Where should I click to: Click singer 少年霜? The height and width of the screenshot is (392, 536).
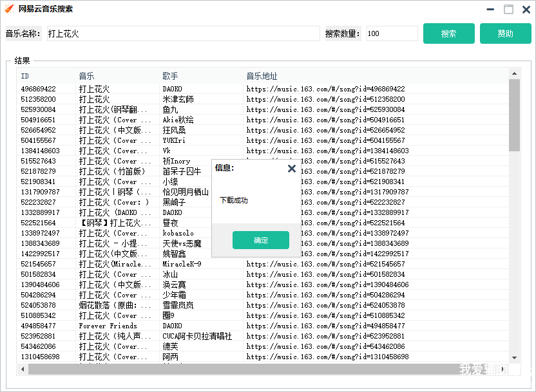[x=175, y=295]
